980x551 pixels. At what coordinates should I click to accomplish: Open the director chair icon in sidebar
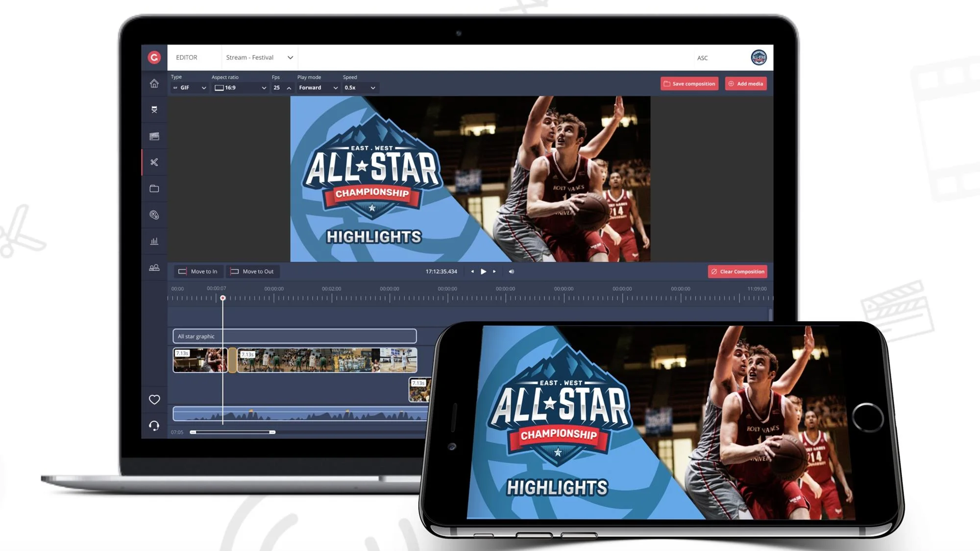coord(154,110)
